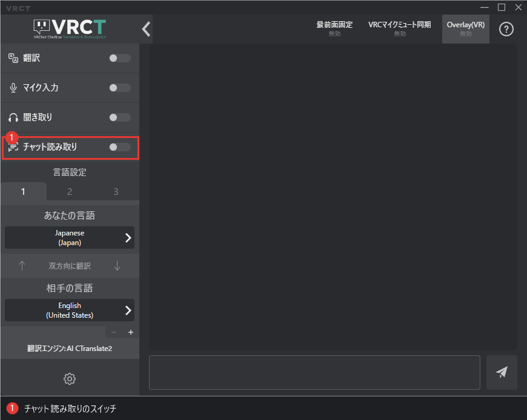
Task: Click the VRCT logo
Action: tap(70, 29)
